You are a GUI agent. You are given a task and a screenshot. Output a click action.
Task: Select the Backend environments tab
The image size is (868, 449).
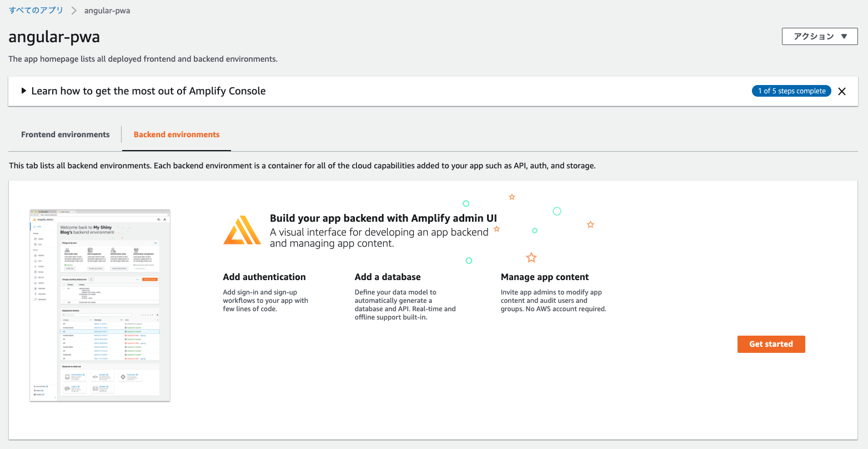click(176, 134)
